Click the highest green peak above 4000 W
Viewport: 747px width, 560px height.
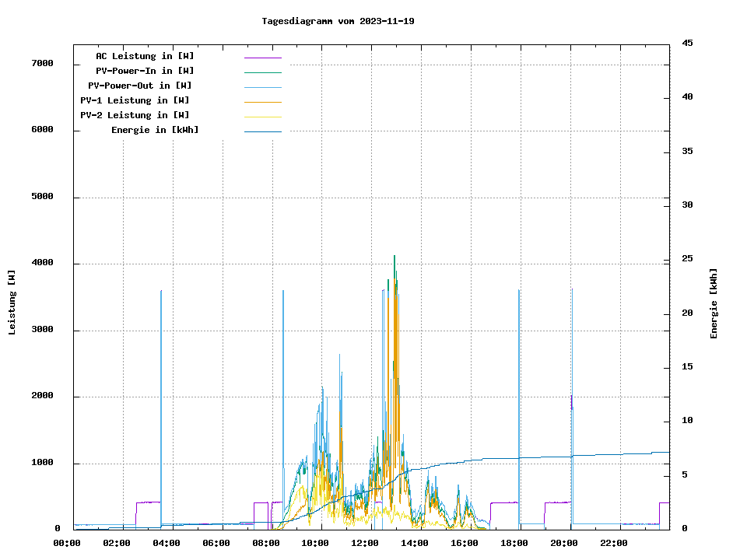[395, 257]
